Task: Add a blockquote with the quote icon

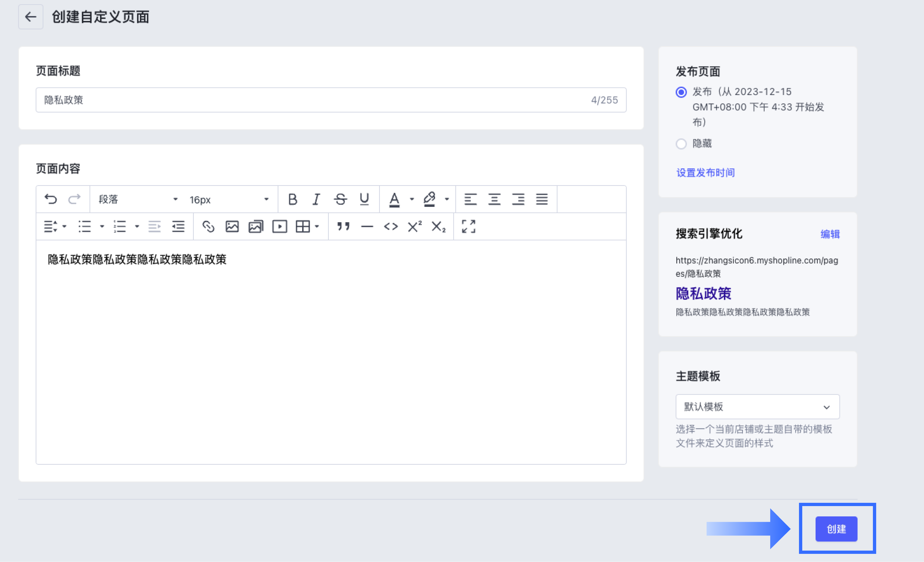Action: [x=343, y=226]
